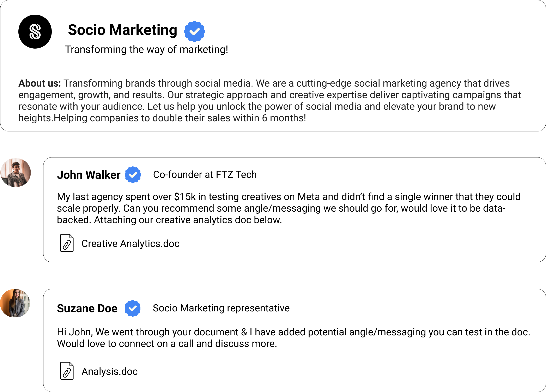Click John Walker's blue verified badge
This screenshot has height=392, width=546.
[x=133, y=175]
